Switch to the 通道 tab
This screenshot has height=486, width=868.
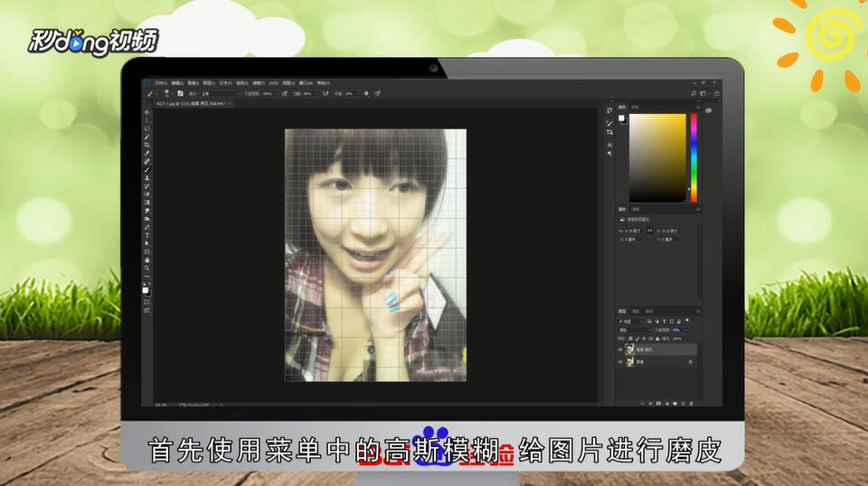636,311
